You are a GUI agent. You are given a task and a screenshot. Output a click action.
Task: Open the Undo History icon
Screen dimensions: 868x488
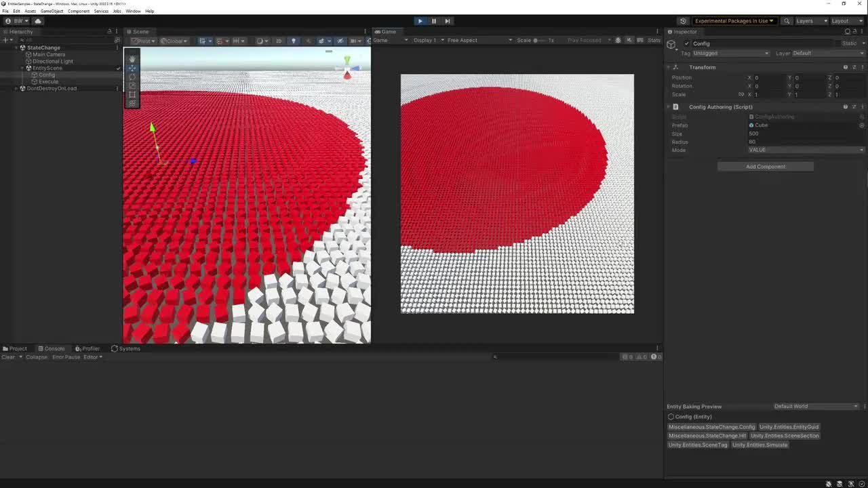coord(683,21)
